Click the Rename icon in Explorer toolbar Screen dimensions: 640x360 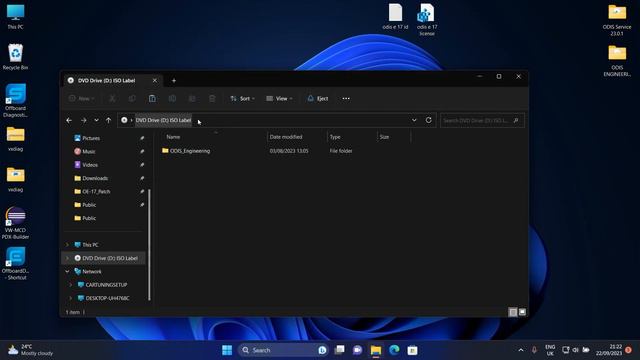click(172, 98)
